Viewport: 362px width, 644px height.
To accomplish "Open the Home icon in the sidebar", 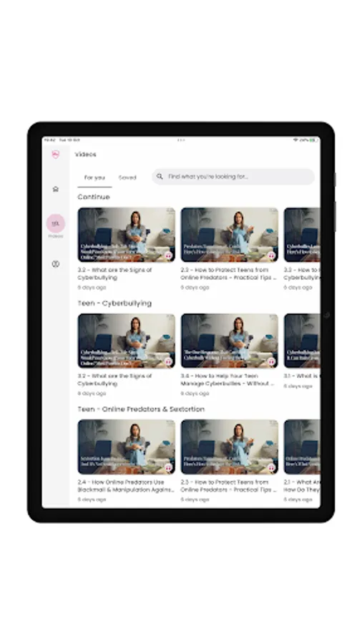I will click(x=55, y=189).
